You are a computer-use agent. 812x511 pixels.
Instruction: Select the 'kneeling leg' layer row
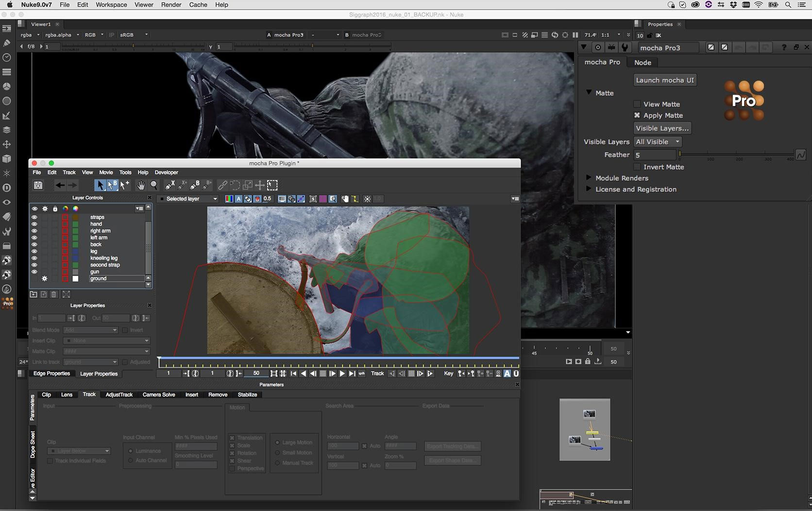[x=103, y=258]
